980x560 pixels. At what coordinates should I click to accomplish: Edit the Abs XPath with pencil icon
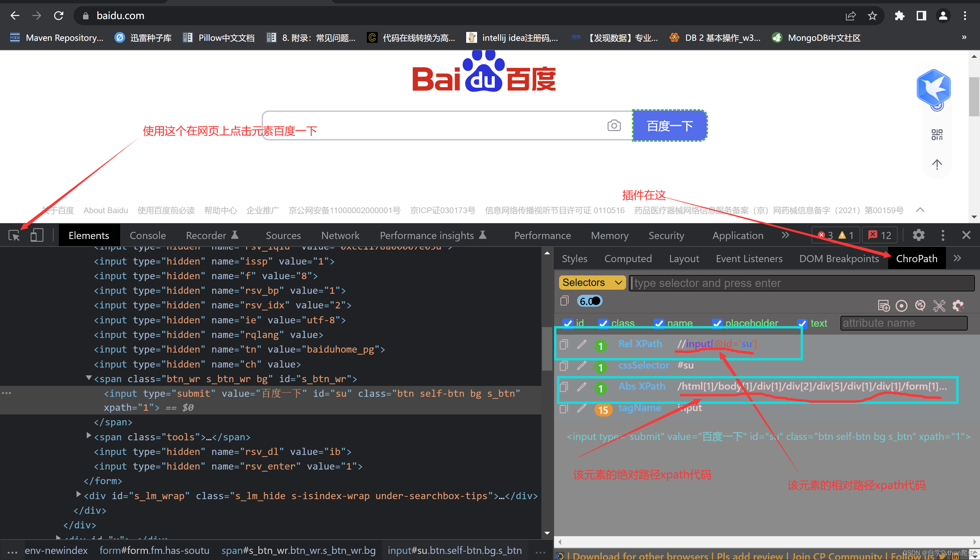pos(582,387)
